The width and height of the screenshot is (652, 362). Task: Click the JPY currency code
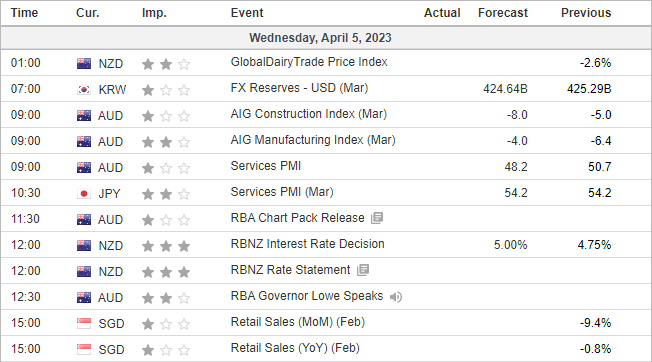[109, 194]
